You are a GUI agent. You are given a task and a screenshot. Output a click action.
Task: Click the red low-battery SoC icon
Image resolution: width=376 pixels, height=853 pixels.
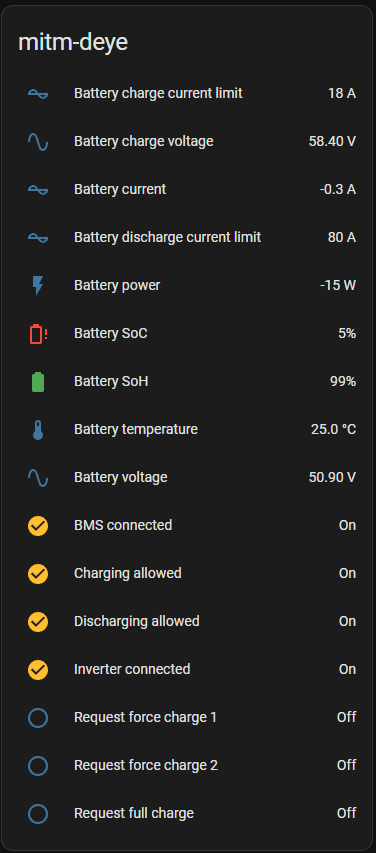pos(38,333)
